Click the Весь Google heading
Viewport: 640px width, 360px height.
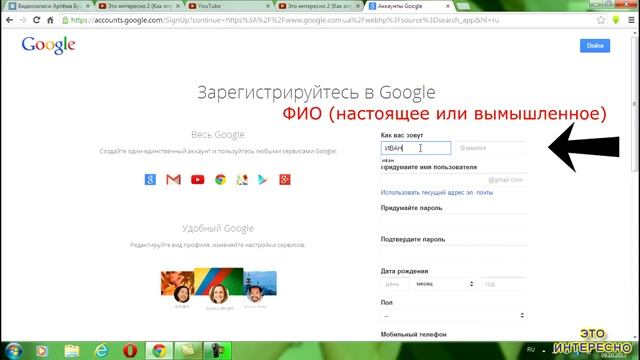tap(218, 134)
